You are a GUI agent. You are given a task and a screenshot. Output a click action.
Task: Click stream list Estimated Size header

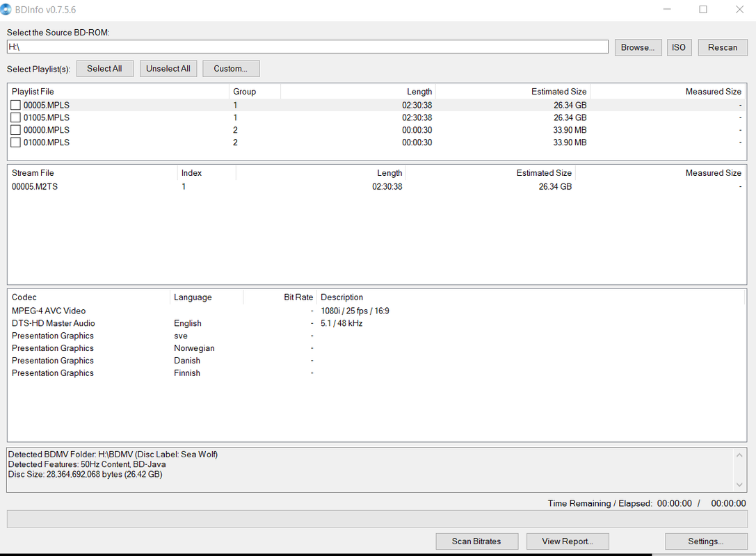[490, 173]
